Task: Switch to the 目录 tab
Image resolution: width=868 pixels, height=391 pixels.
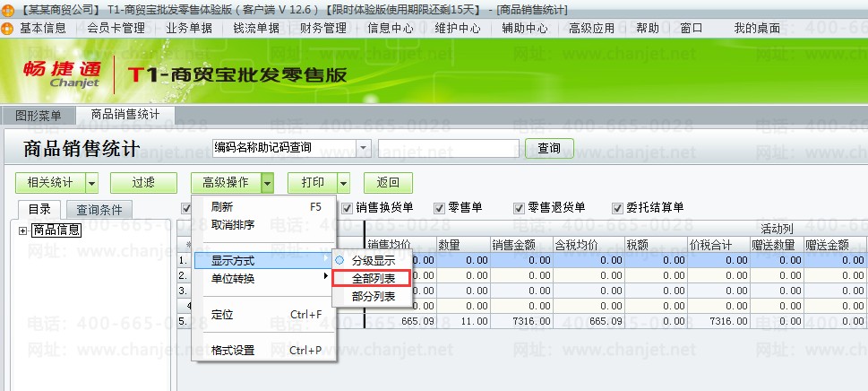Action: coord(39,209)
